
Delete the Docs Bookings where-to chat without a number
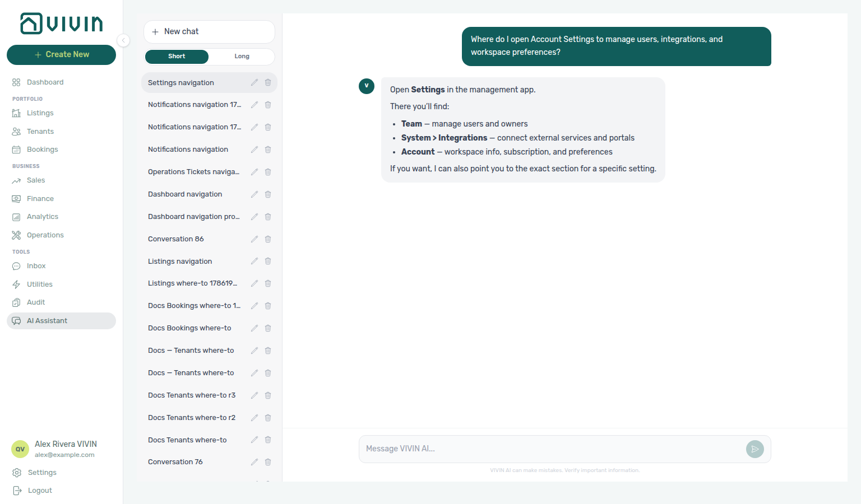[268, 328]
